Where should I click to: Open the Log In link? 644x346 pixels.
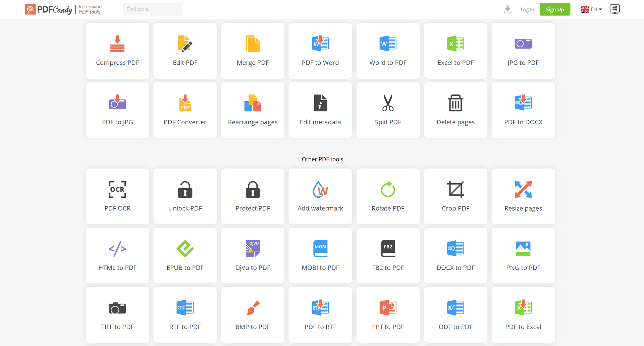click(527, 9)
